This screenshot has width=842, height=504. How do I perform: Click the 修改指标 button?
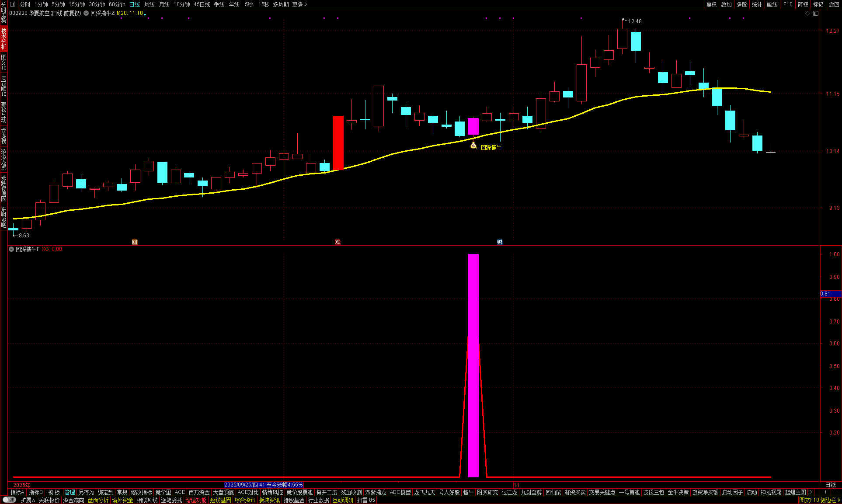[x=141, y=492]
